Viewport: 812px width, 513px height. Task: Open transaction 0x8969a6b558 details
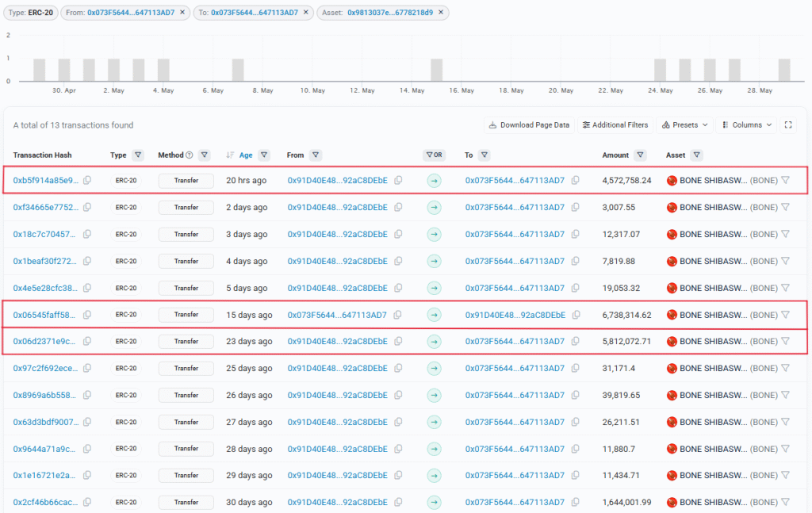(x=44, y=395)
